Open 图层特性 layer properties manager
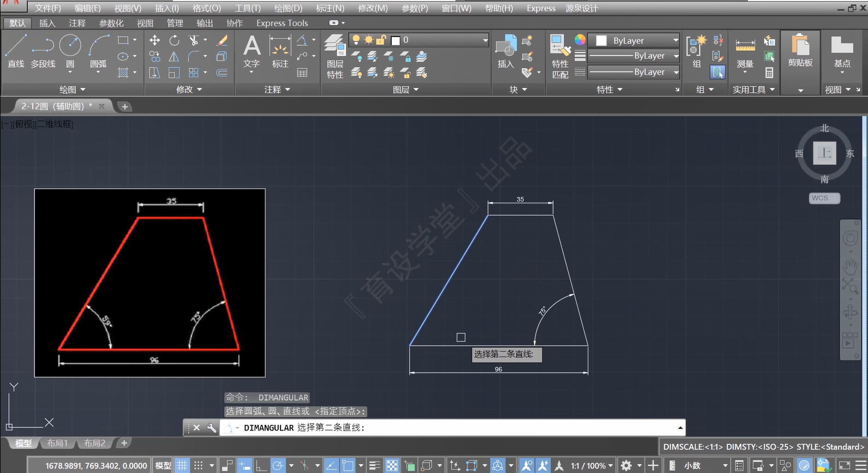This screenshot has height=473, width=868. tap(335, 56)
